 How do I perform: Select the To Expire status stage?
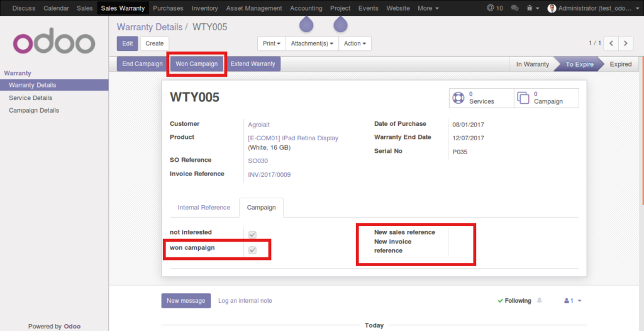(579, 64)
